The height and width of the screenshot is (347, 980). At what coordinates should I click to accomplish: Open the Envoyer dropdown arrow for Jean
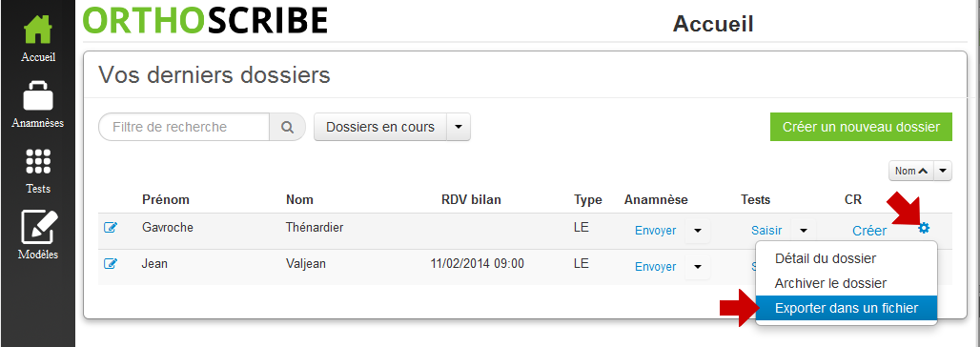click(698, 267)
